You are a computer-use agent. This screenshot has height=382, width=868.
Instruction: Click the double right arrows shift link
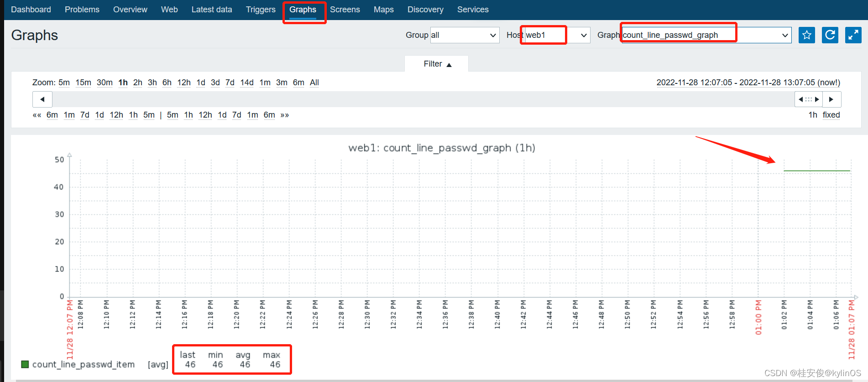[x=285, y=115]
